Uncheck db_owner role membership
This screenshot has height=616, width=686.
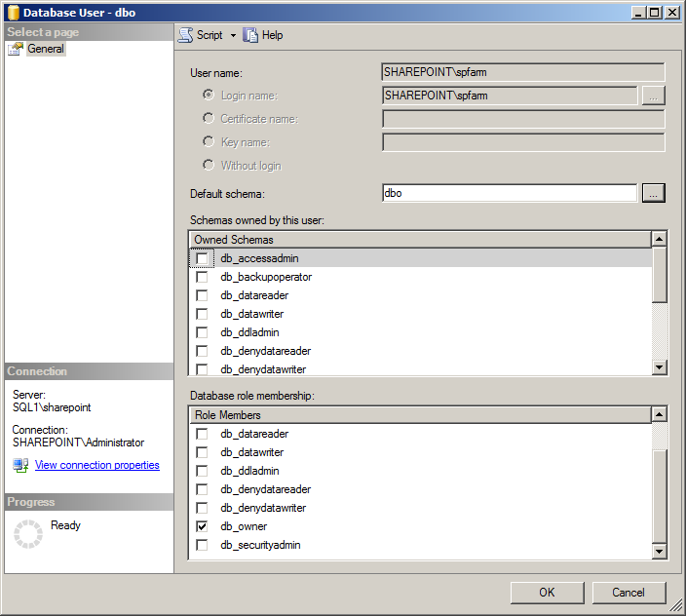click(x=202, y=526)
